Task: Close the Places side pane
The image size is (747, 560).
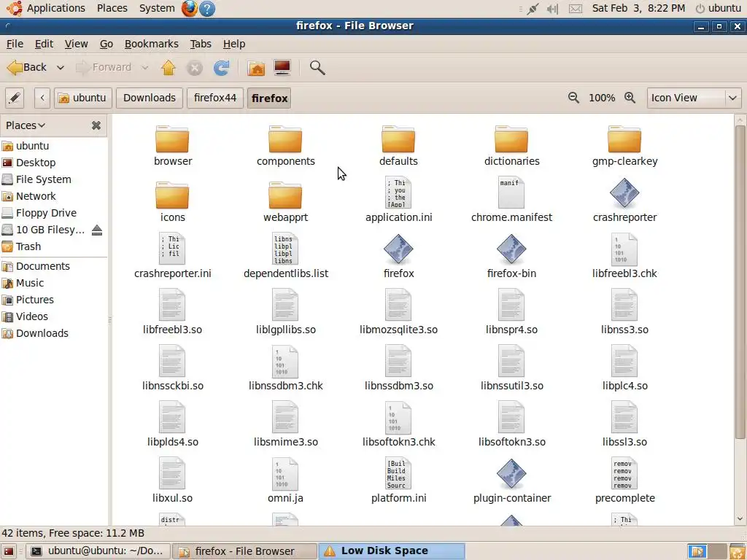Action: [x=96, y=125]
